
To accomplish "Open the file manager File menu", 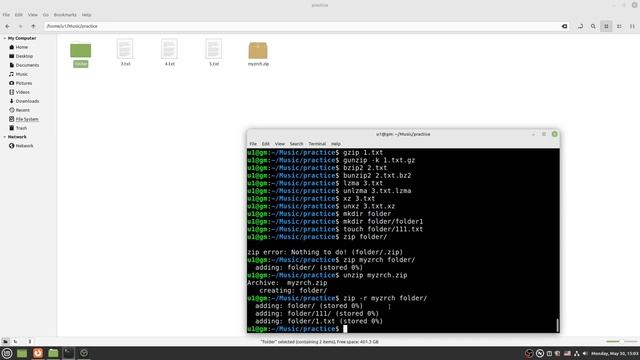I will point(6,15).
